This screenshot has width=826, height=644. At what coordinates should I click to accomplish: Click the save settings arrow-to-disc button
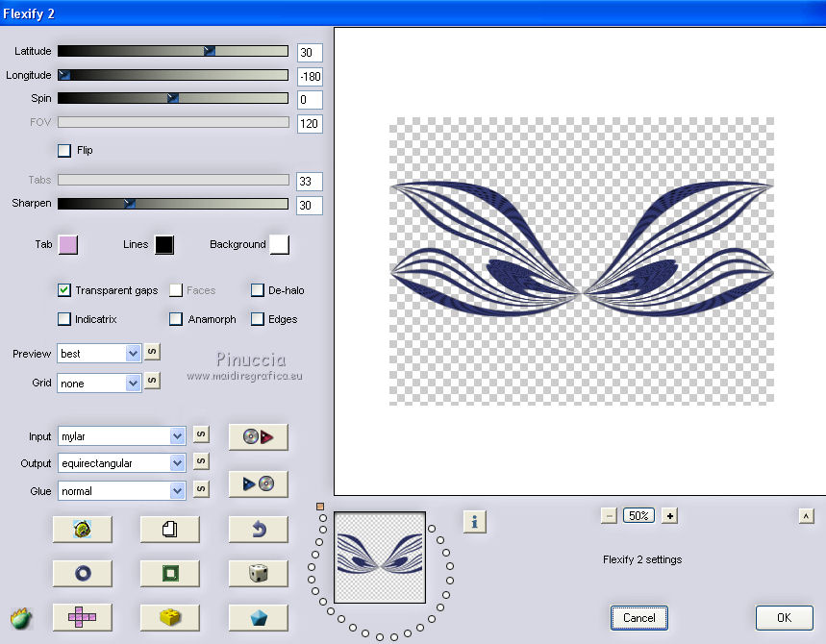coord(258,483)
